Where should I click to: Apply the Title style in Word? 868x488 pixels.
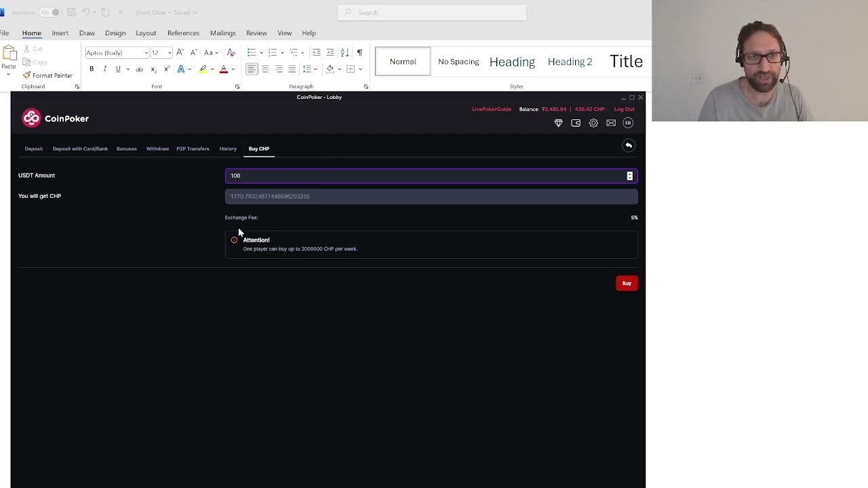626,62
